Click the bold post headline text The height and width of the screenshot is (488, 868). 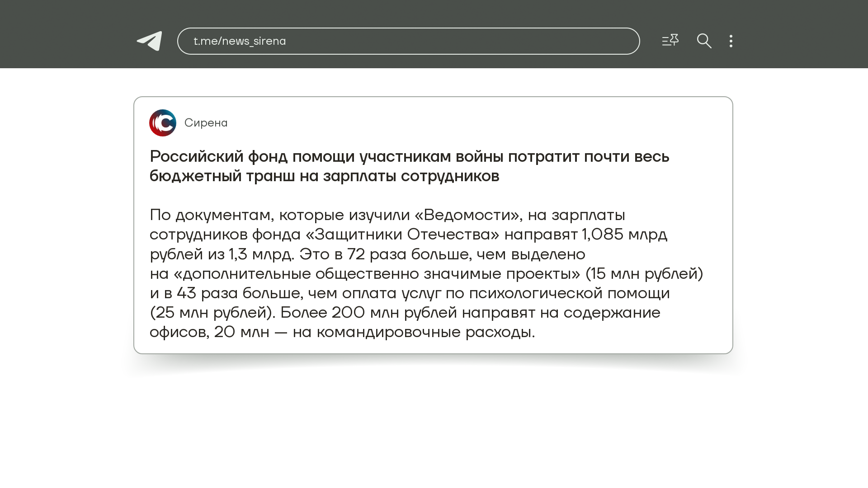pos(409,157)
